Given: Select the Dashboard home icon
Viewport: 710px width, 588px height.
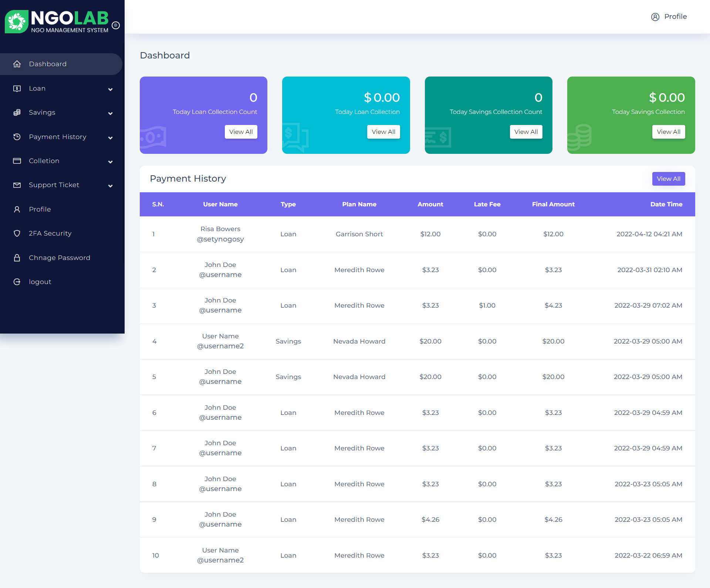Looking at the screenshot, I should (17, 64).
